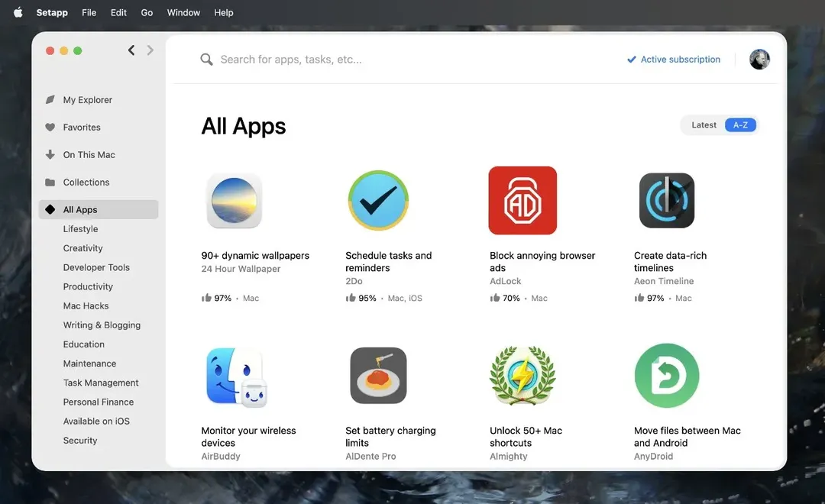Select the red AdLock app icon
The width and height of the screenshot is (825, 504).
522,200
